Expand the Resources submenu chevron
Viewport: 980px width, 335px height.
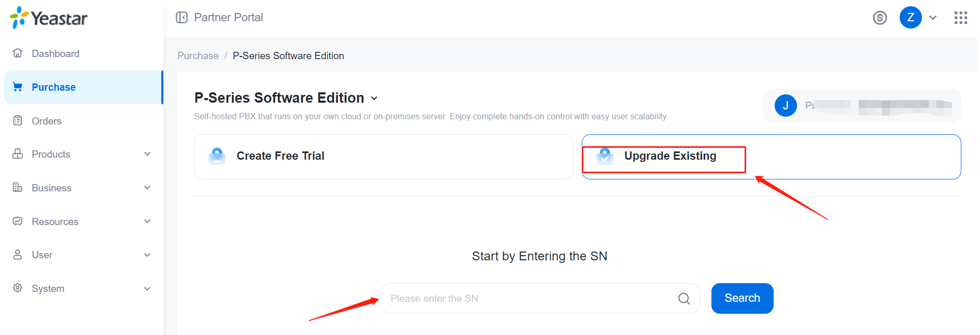pos(147,221)
